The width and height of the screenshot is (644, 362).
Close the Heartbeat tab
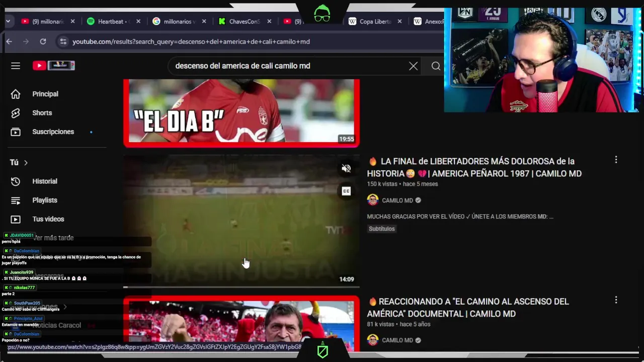[x=138, y=22]
